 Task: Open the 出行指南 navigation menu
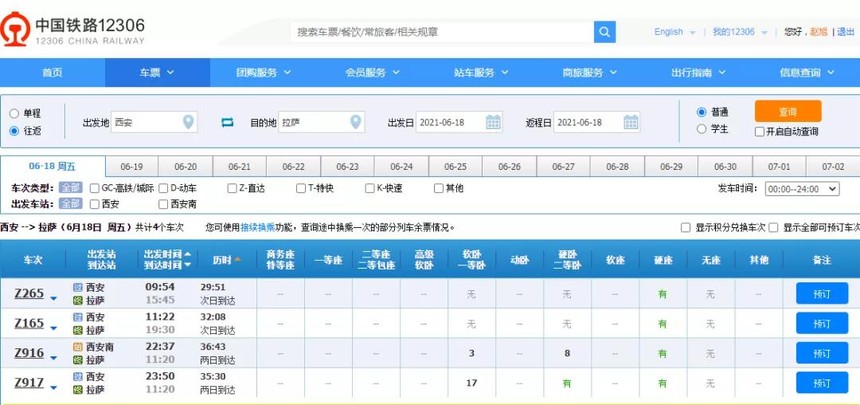pos(698,72)
